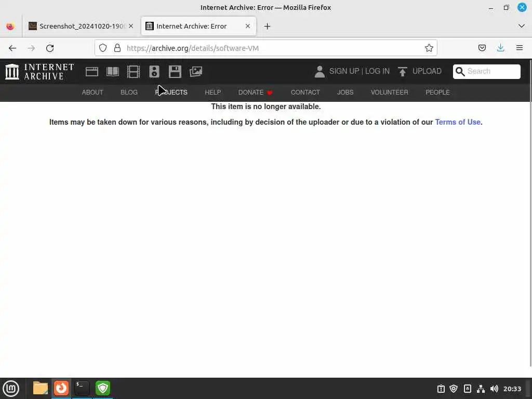Switch to the Screenshot_20241020 tab
The image size is (532, 399).
(81, 26)
